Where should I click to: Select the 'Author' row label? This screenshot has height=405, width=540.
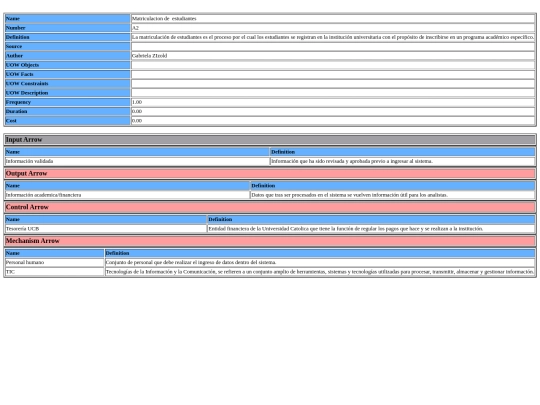point(68,56)
